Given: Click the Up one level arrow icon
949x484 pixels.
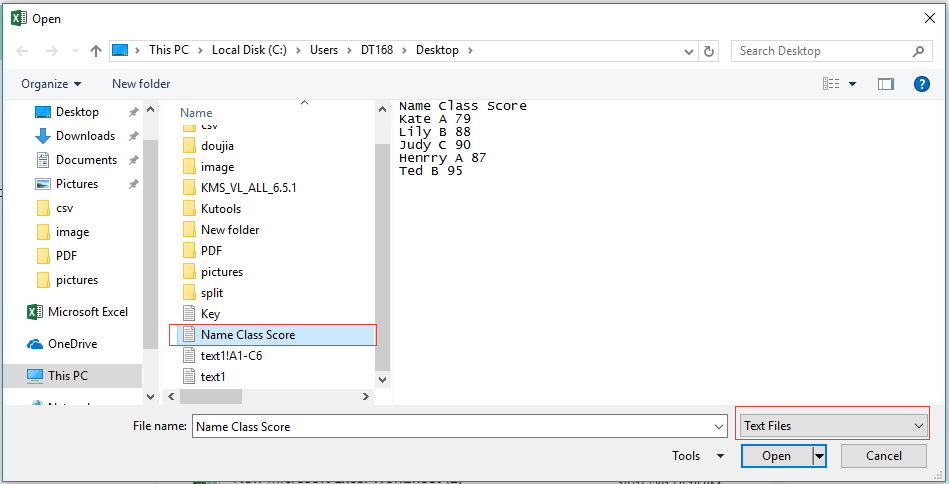Looking at the screenshot, I should 96,51.
